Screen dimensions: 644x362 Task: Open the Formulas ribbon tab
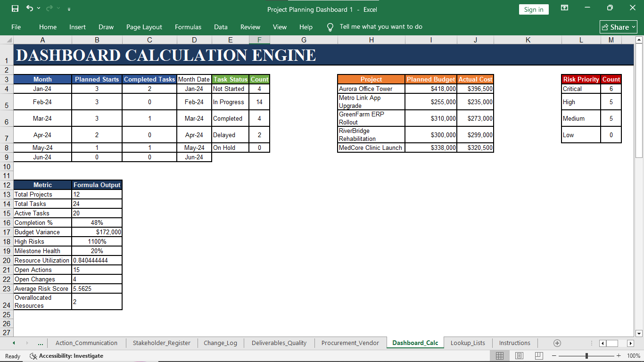(188, 27)
